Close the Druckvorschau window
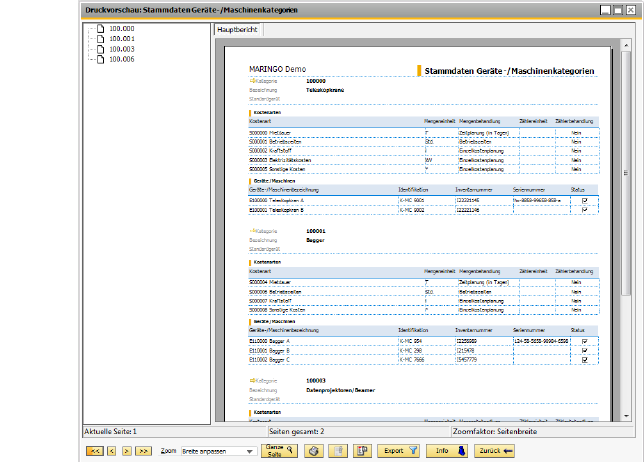This screenshot has height=462, width=644. [631, 10]
